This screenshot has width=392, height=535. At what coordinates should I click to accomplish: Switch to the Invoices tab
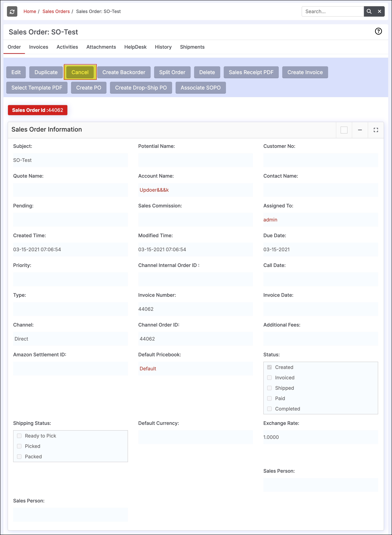(38, 47)
